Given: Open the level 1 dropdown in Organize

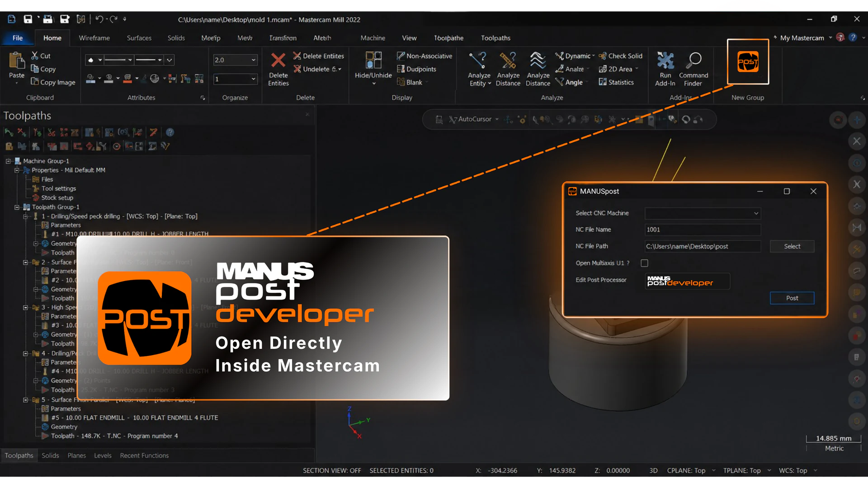Looking at the screenshot, I should (x=253, y=79).
